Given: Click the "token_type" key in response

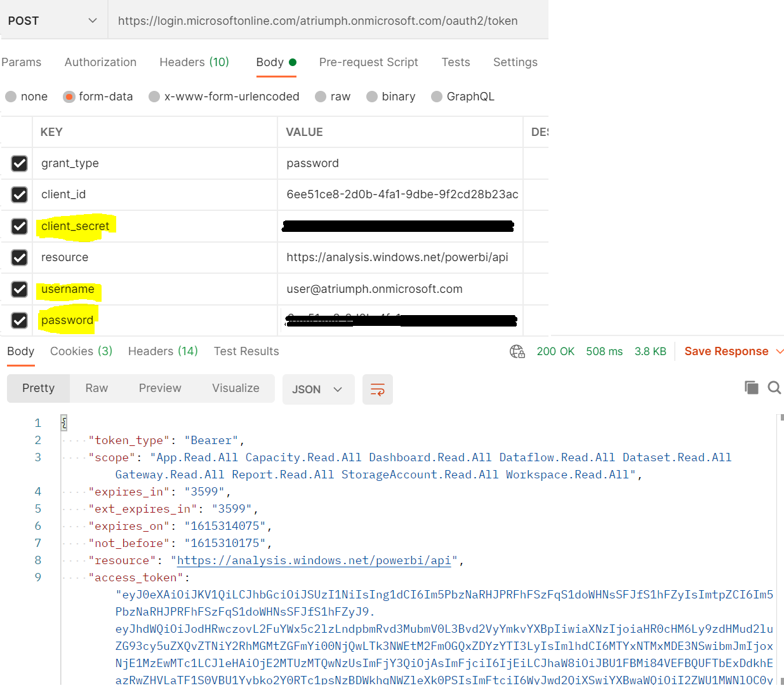Looking at the screenshot, I should [129, 440].
